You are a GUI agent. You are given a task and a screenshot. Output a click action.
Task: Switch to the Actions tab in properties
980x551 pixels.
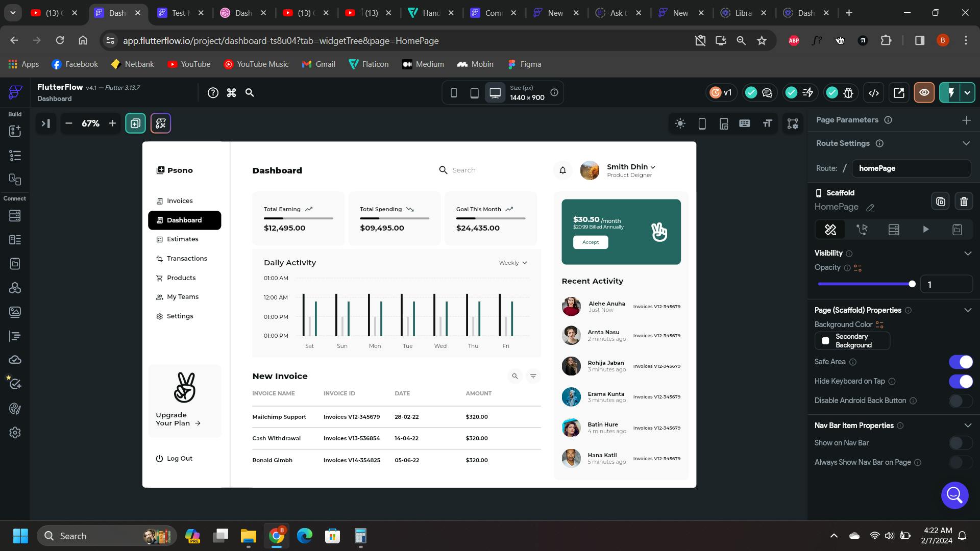point(862,230)
